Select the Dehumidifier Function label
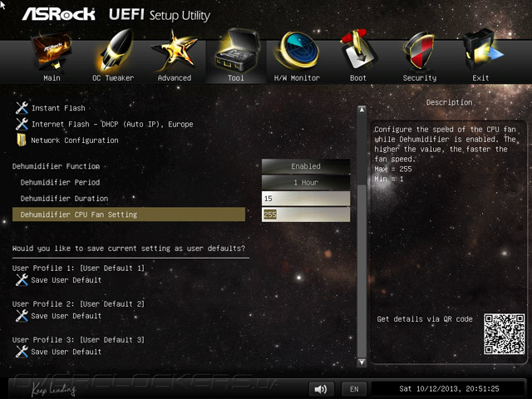The image size is (532, 399). coord(56,166)
